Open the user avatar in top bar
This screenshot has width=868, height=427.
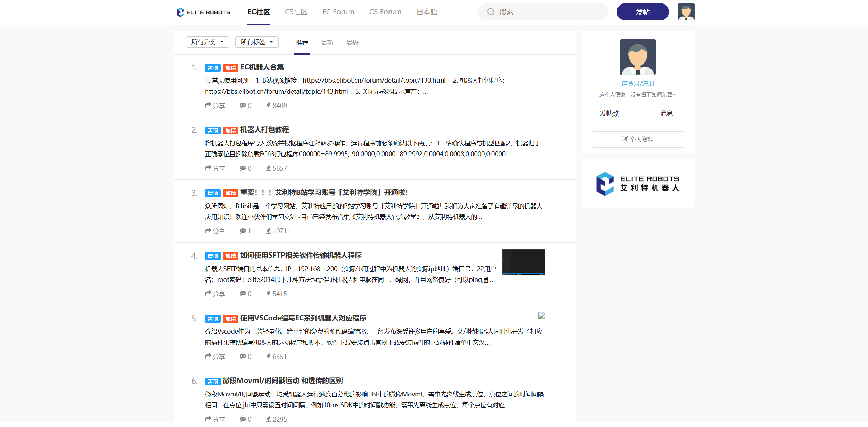(x=686, y=12)
